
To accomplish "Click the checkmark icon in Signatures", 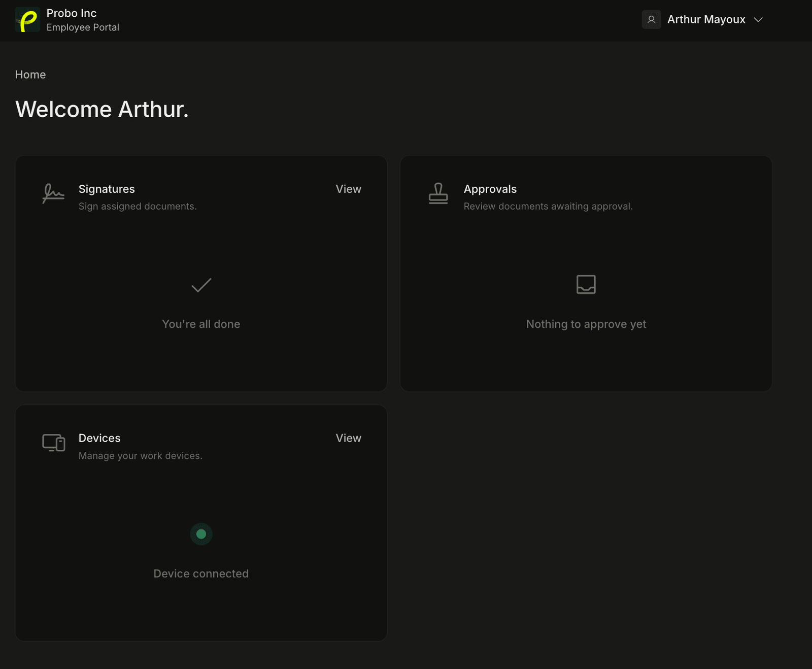I will tap(201, 285).
